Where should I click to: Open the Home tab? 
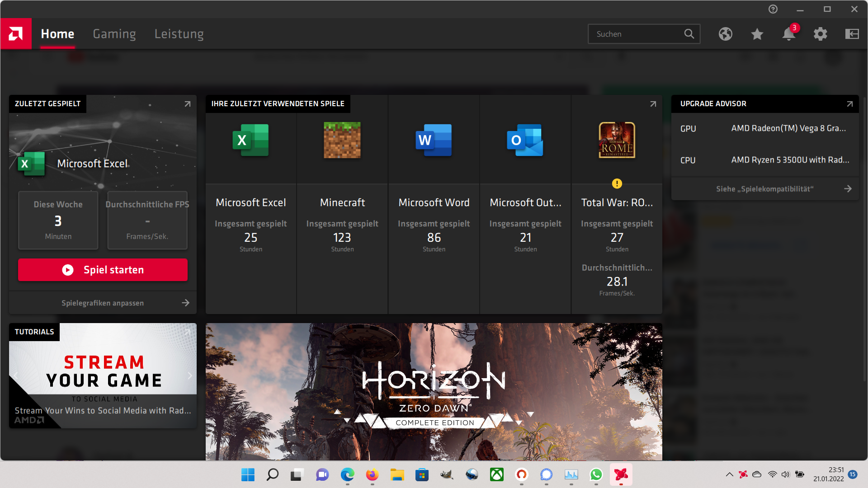[x=57, y=34]
